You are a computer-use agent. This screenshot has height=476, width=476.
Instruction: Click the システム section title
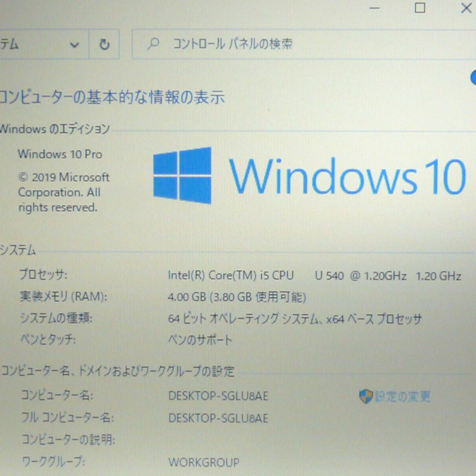pyautogui.click(x=18, y=250)
